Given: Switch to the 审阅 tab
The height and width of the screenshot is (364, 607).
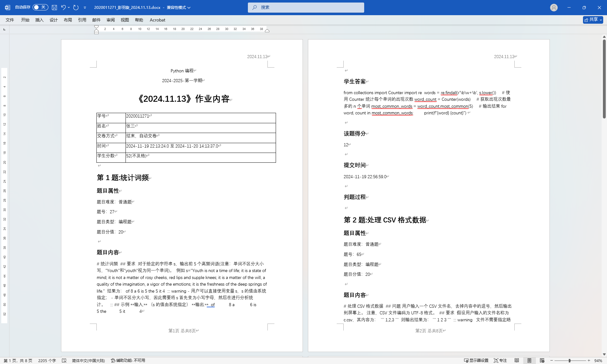Looking at the screenshot, I should click(111, 20).
